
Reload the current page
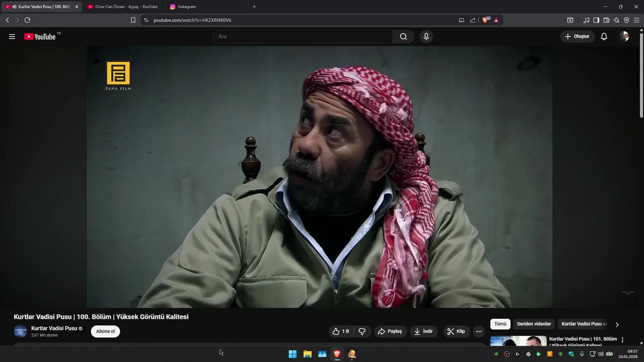coord(28,20)
